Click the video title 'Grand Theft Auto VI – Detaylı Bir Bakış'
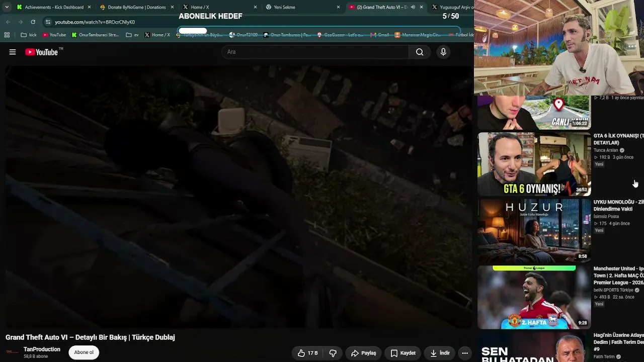Image resolution: width=644 pixels, height=362 pixels. pos(90,337)
